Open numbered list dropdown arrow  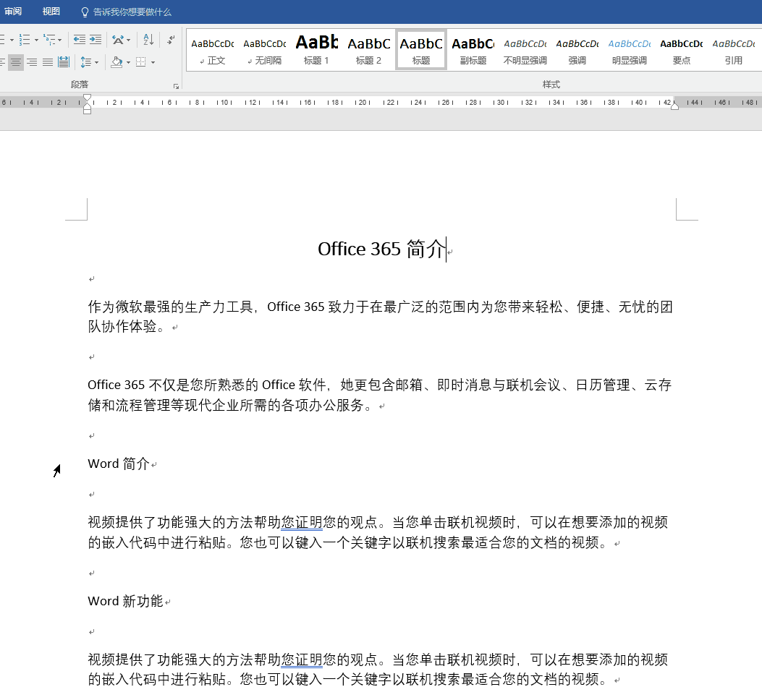click(36, 40)
